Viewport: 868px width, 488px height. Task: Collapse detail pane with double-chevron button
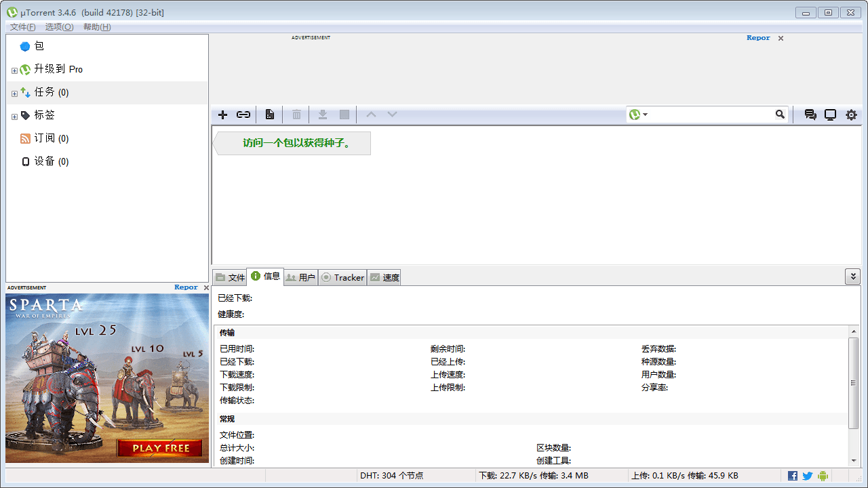852,277
